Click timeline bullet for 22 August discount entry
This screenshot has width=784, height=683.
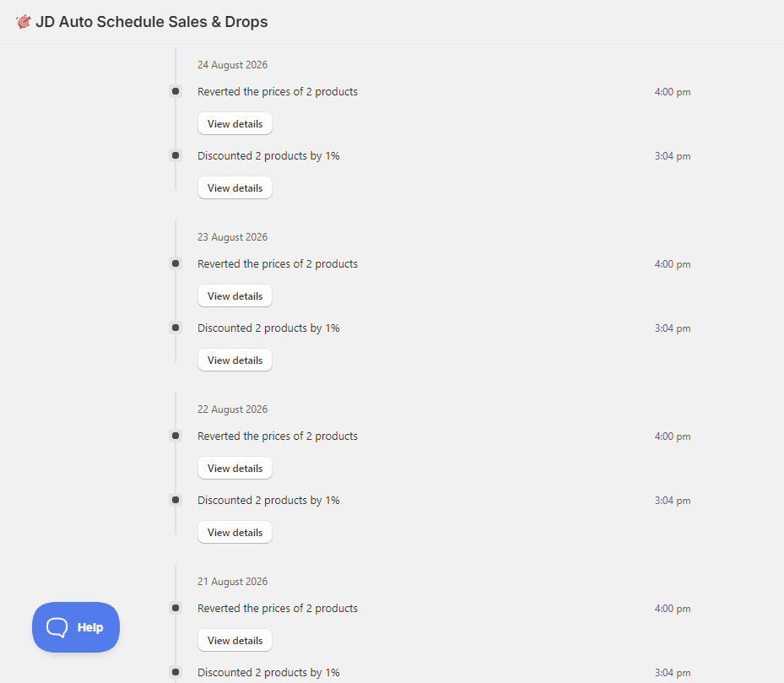click(x=176, y=499)
